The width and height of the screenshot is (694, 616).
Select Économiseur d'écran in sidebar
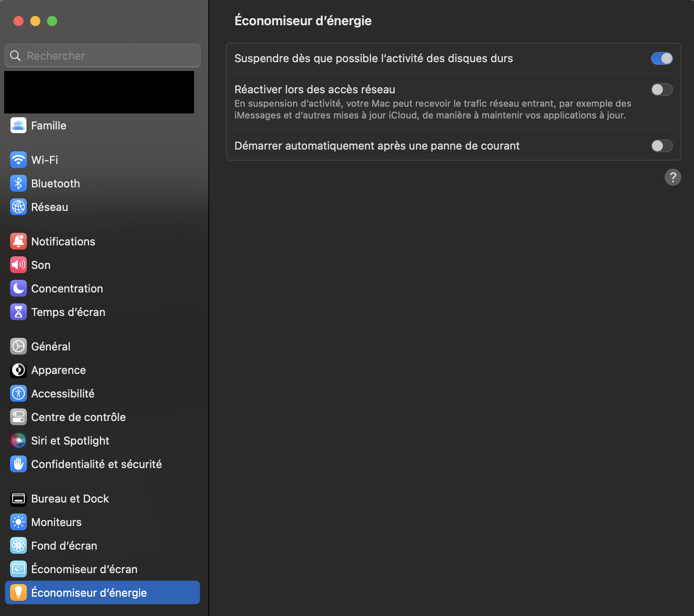point(84,569)
